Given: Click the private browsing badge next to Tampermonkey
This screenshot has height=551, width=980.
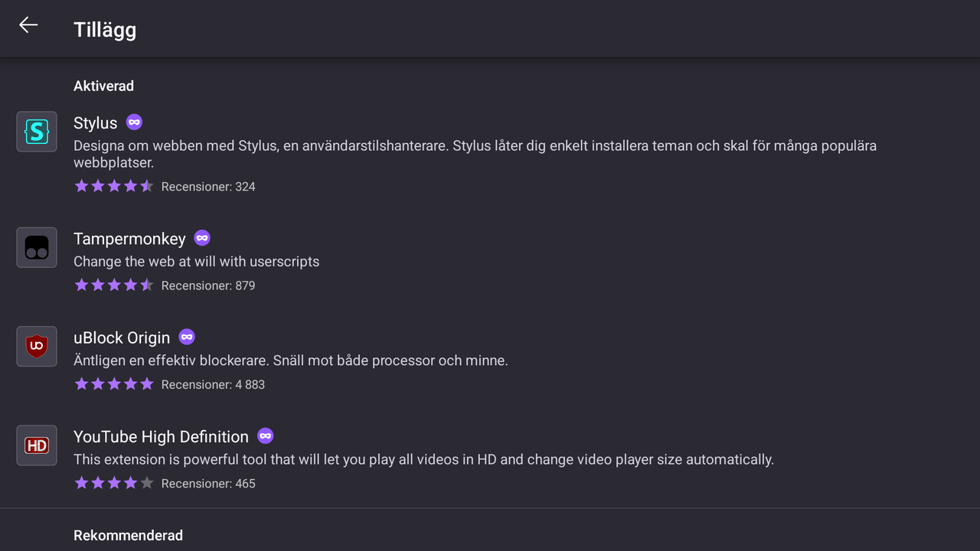Looking at the screenshot, I should click(202, 238).
